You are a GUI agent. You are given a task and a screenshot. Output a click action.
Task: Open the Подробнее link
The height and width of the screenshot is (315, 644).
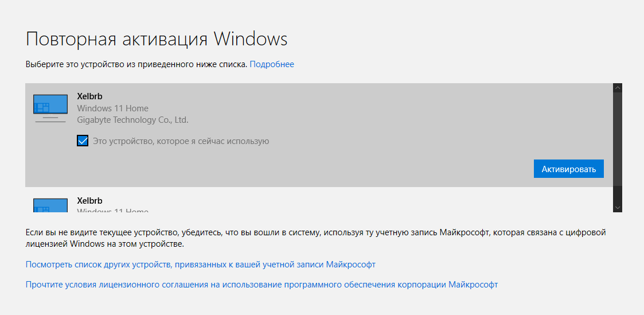272,64
